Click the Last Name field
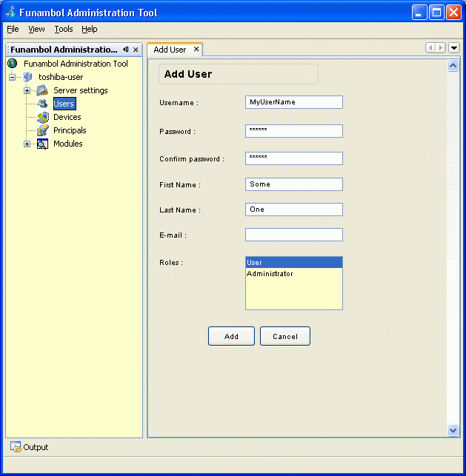Viewport: 466px width, 476px height. point(294,209)
